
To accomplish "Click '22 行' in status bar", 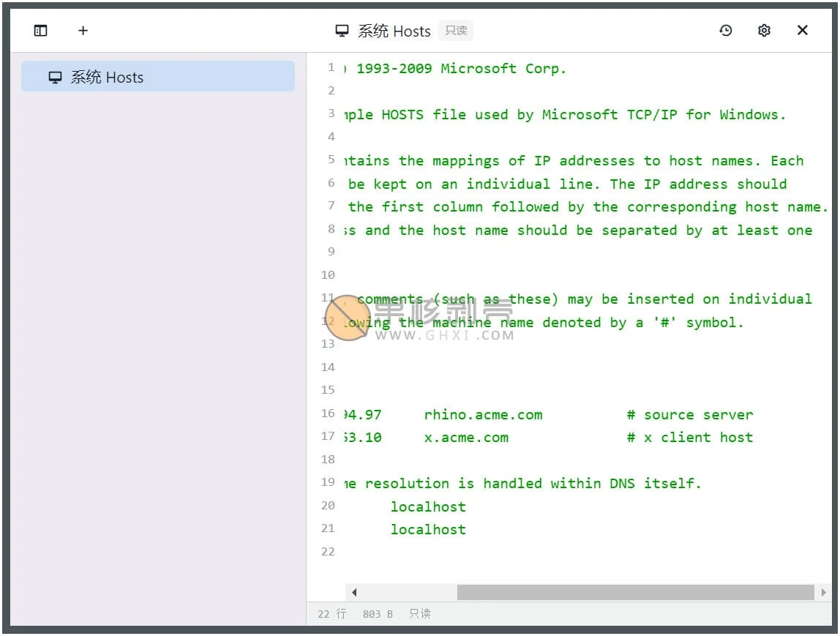I will [332, 613].
